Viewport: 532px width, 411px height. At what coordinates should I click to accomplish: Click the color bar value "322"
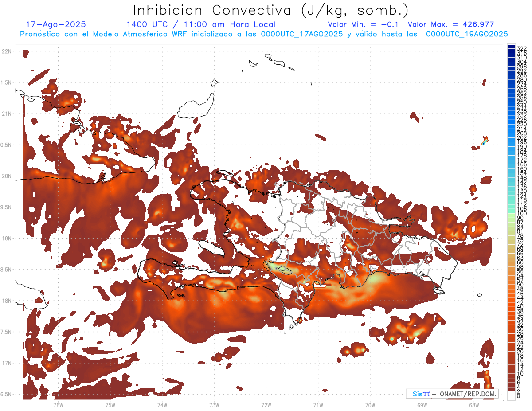(522, 48)
